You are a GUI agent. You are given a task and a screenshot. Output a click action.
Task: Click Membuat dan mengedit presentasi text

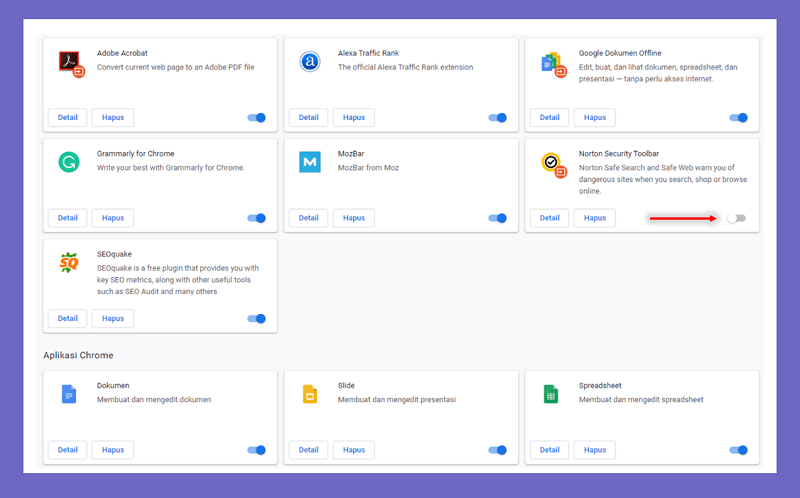click(x=396, y=400)
